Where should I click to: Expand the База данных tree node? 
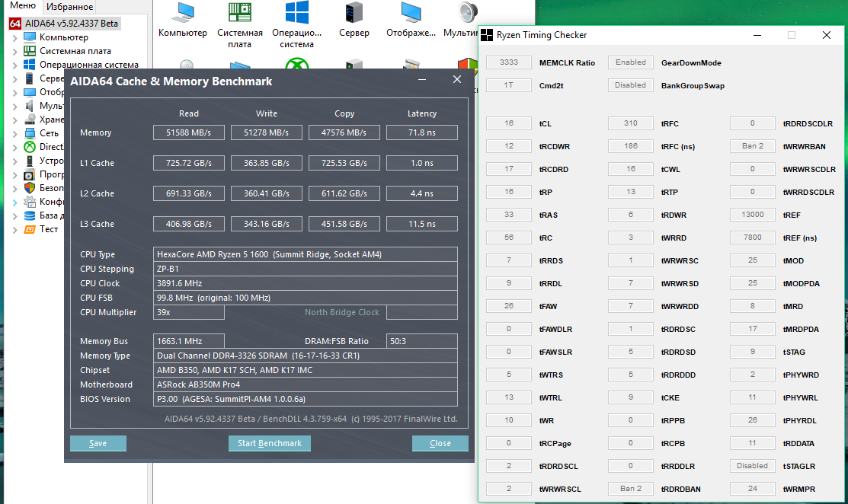tap(15, 215)
